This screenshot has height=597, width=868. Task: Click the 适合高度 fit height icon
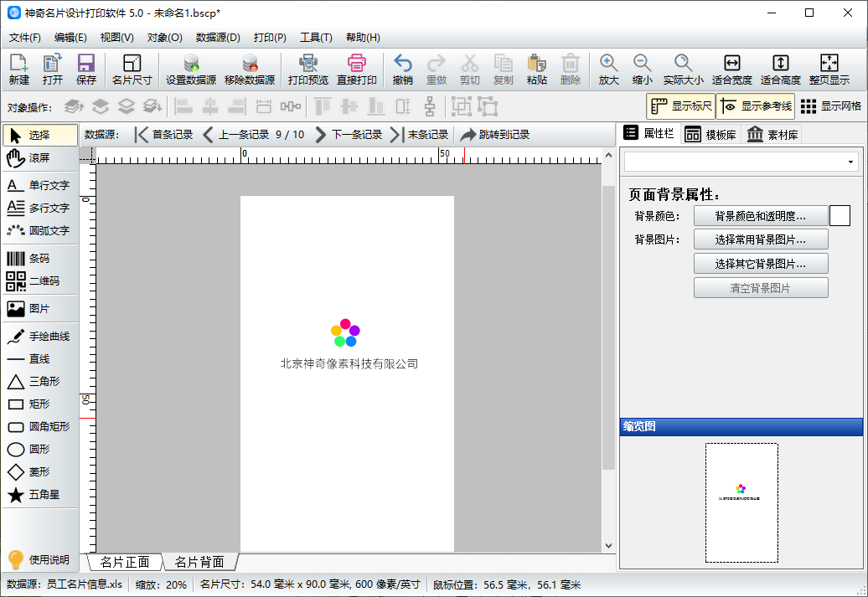(x=781, y=69)
